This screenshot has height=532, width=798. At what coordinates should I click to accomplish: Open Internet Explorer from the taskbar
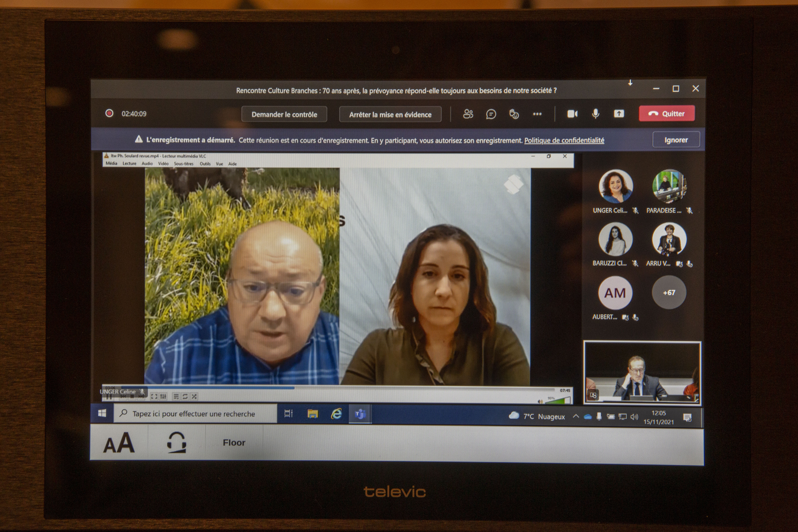(336, 414)
